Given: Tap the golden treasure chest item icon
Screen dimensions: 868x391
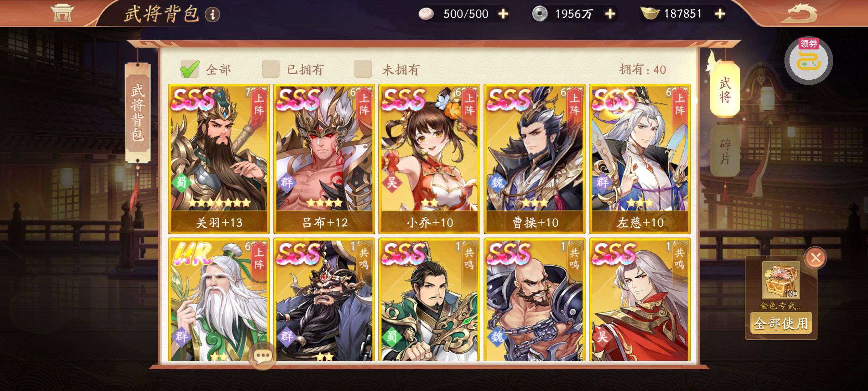Looking at the screenshot, I should point(781,280).
